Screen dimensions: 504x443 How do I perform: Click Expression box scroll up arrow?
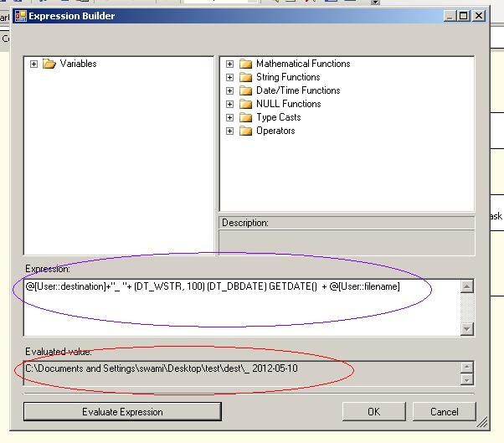[x=467, y=286]
